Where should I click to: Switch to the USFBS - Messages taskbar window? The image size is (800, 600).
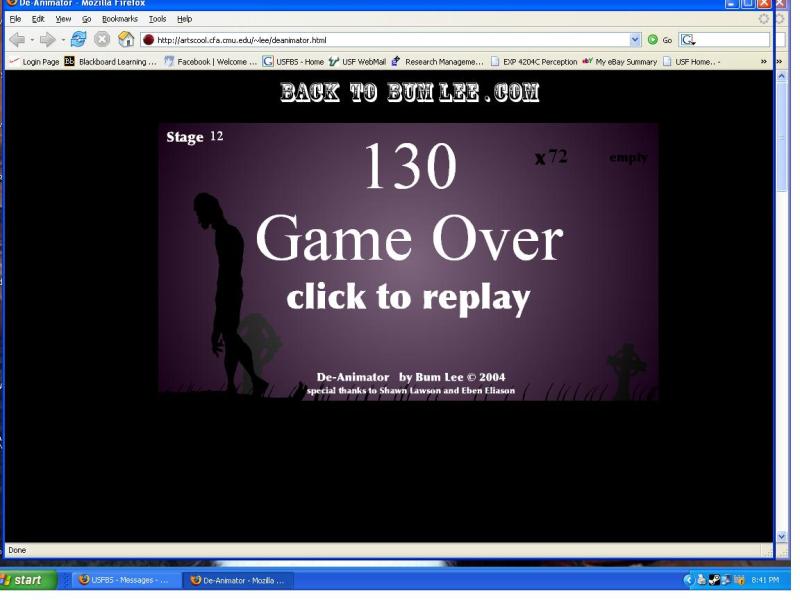pos(125,580)
